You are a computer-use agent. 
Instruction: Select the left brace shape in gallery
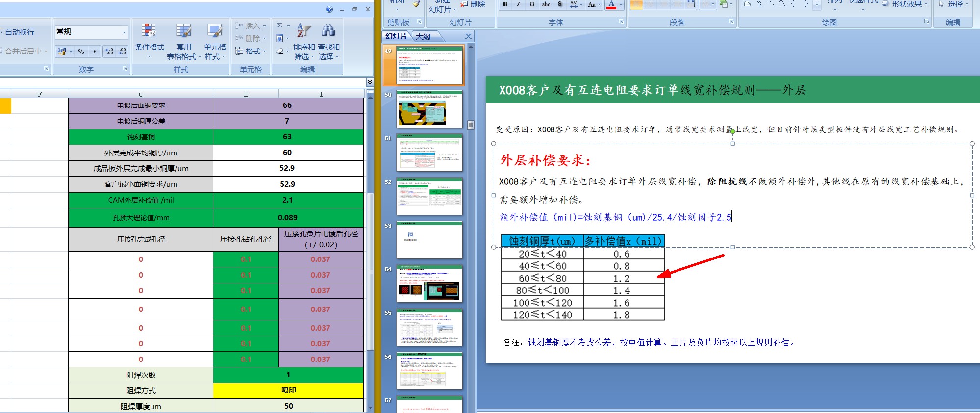tap(794, 4)
